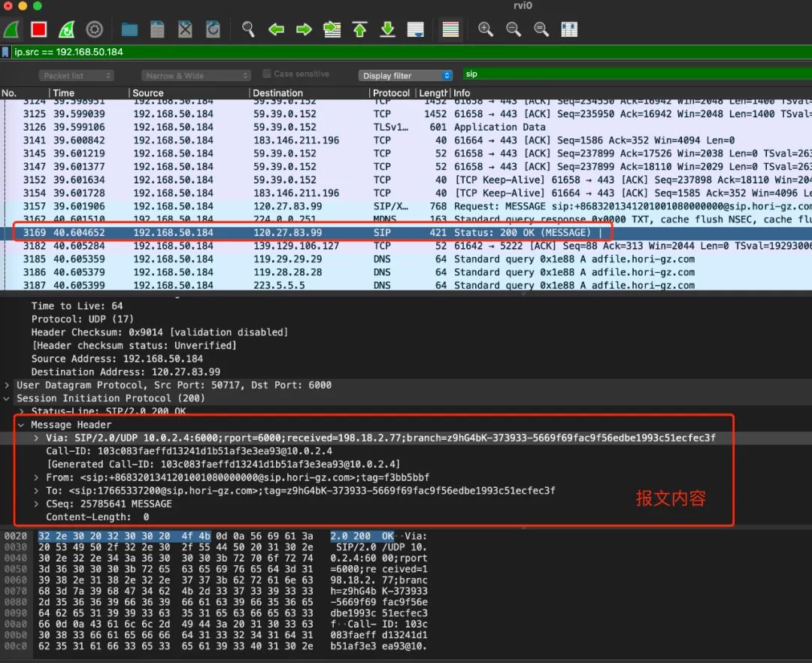Screen dimensions: 812x663
Task: Click the ip.src display filter field
Action: click(412, 52)
